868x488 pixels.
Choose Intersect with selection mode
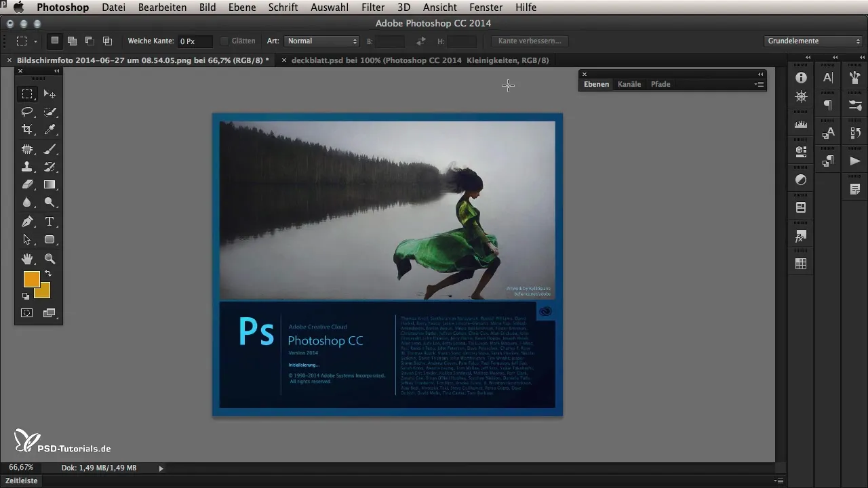pos(107,41)
